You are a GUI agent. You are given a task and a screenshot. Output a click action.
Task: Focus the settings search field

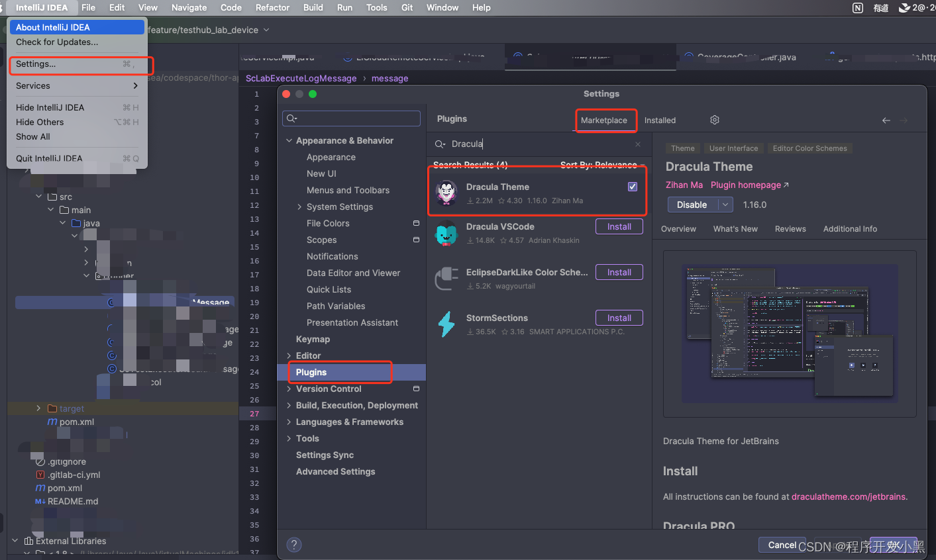[351, 118]
